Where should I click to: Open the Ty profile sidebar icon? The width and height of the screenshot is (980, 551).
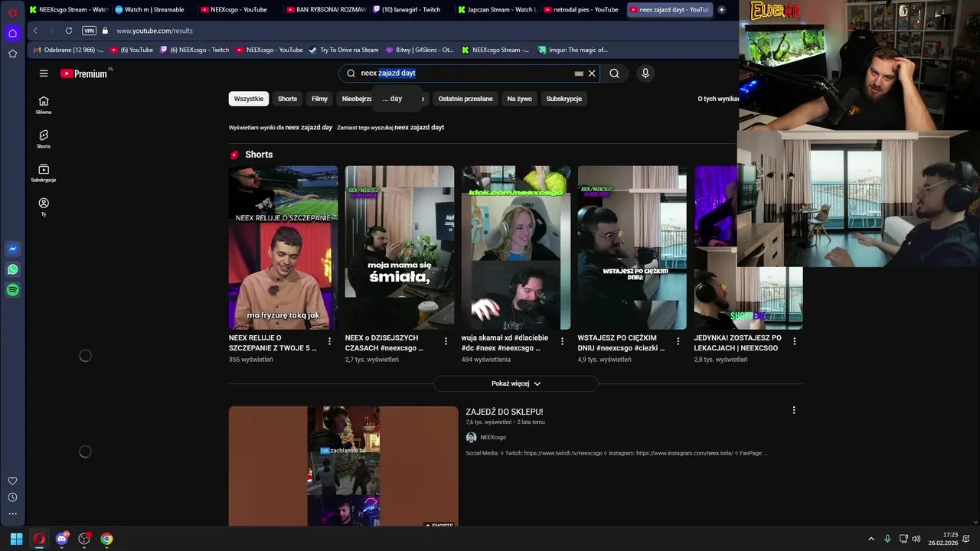pos(44,207)
